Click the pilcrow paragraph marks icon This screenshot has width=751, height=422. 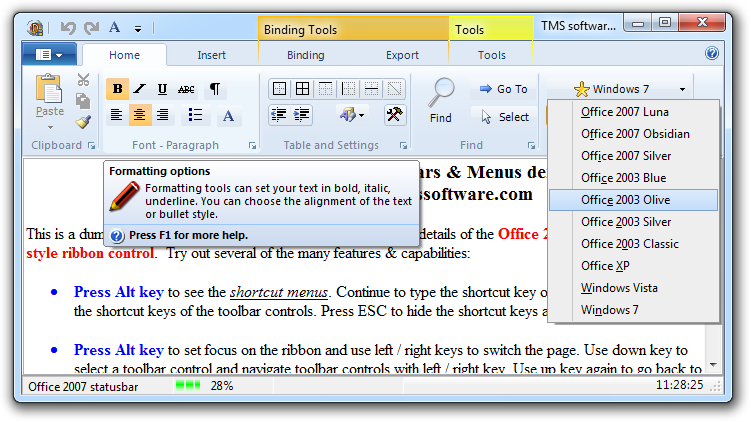coord(214,89)
